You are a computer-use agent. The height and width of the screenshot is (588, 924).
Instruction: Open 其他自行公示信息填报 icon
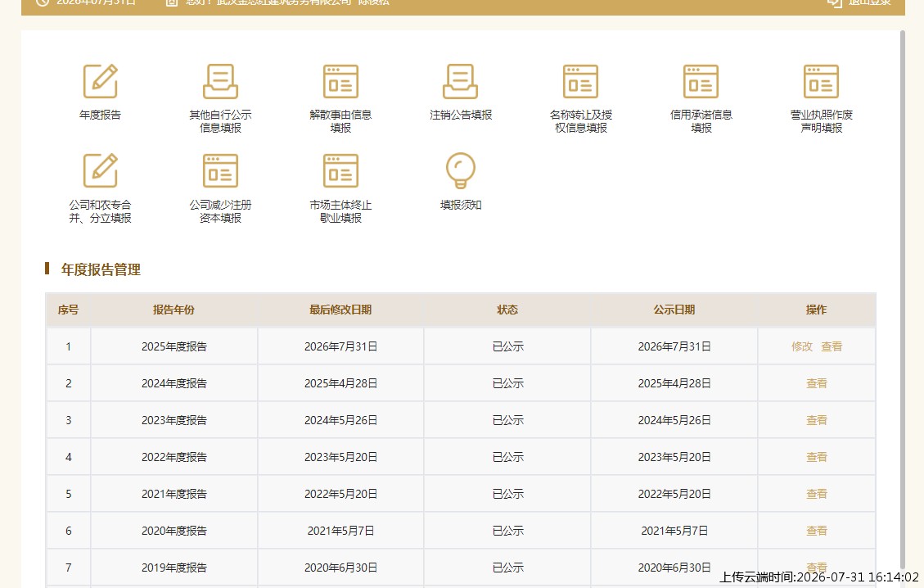[220, 81]
